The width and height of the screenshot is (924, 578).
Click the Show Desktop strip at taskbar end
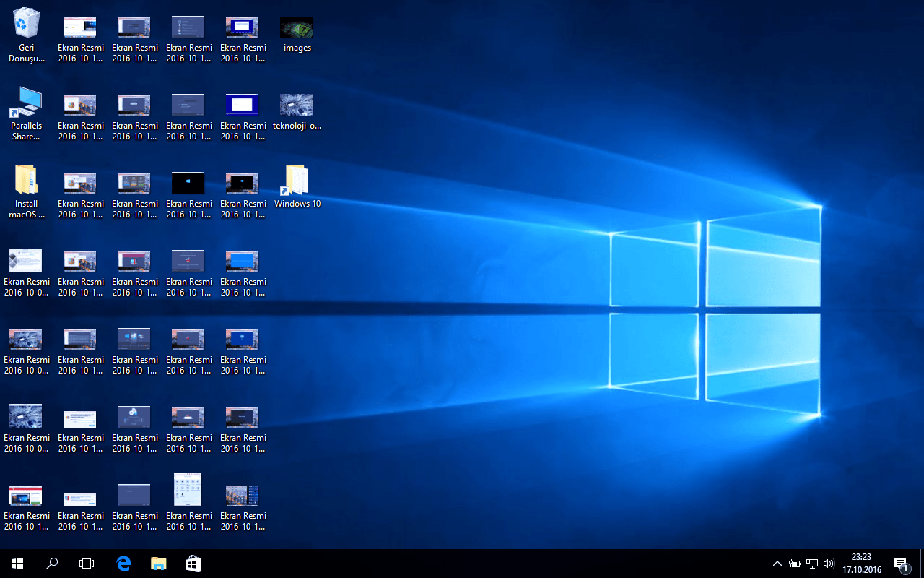(x=922, y=564)
